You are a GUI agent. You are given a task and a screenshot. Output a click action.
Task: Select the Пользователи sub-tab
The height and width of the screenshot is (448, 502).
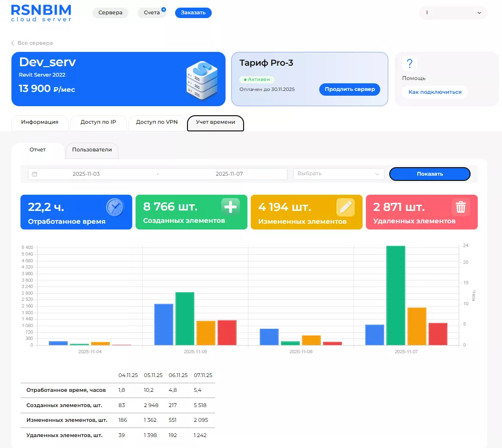pos(92,150)
